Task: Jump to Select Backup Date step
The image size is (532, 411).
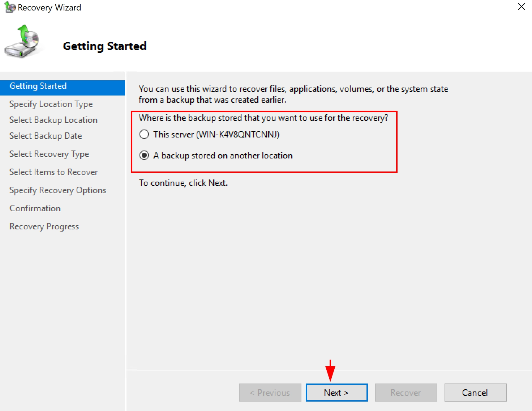Action: 46,136
